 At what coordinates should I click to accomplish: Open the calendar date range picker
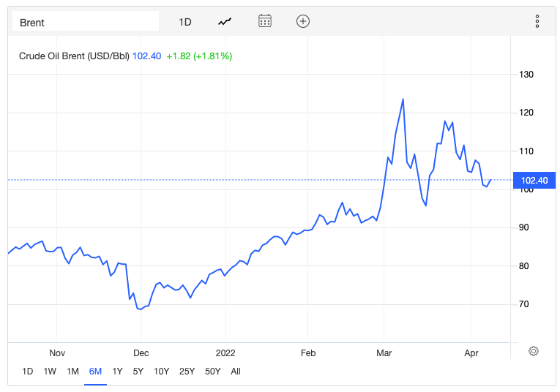pyautogui.click(x=265, y=21)
